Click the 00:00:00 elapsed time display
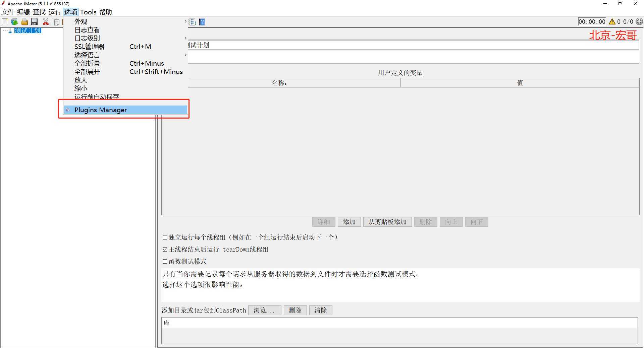The image size is (644, 348). point(592,22)
